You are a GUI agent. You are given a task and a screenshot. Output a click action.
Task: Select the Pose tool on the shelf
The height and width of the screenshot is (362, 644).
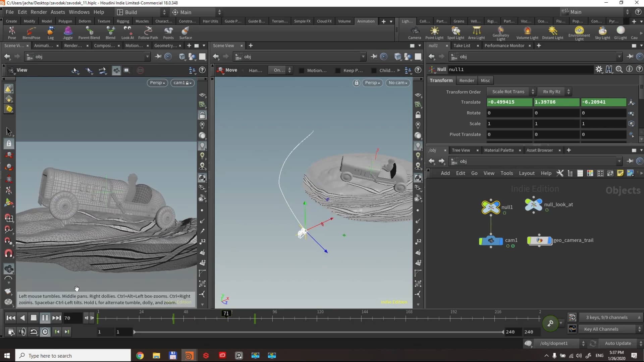click(x=12, y=33)
